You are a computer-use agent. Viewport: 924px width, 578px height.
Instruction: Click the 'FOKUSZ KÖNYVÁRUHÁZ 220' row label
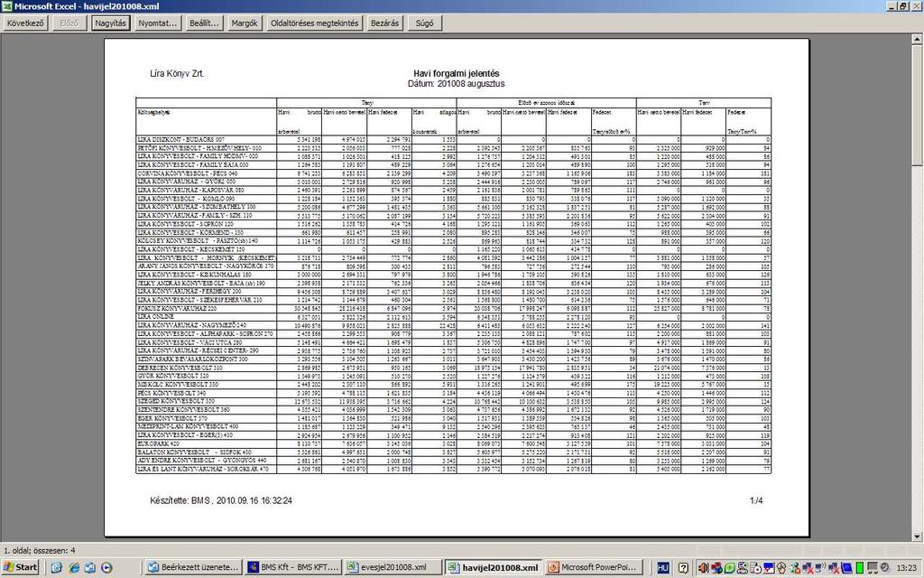click(x=177, y=309)
